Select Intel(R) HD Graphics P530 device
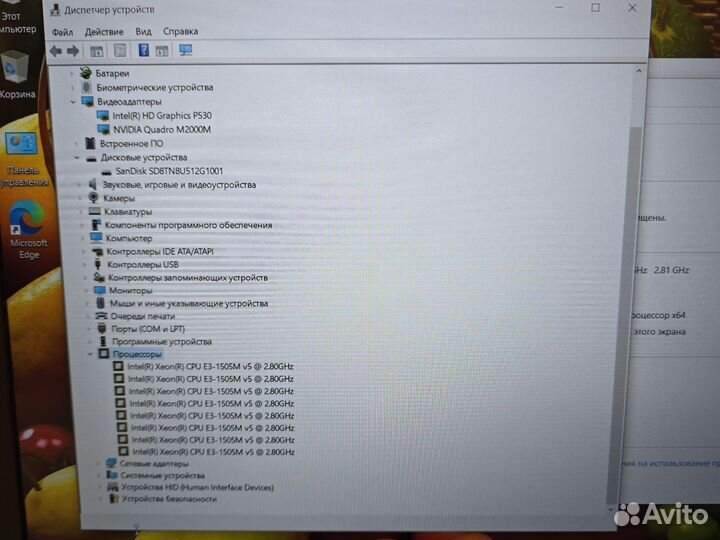 162,115
